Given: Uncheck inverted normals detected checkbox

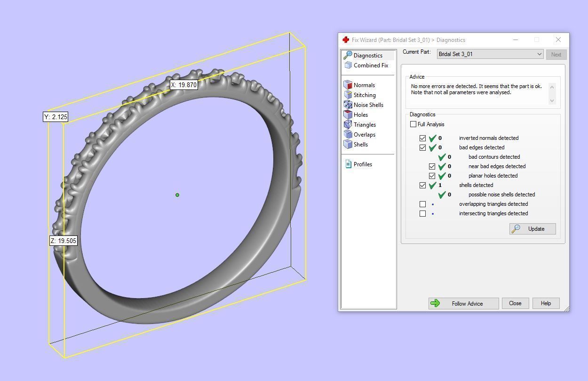Looking at the screenshot, I should click(x=422, y=138).
